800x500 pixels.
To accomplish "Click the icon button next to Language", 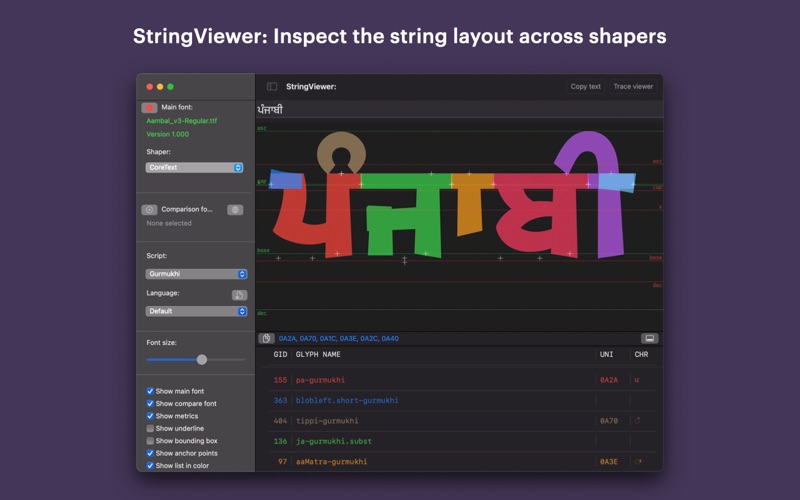I will coord(239,295).
